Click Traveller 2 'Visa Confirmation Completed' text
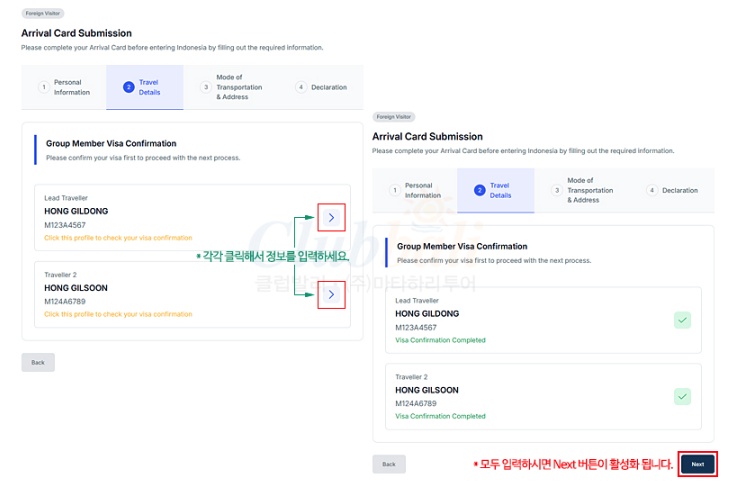733x494 pixels. tap(440, 416)
